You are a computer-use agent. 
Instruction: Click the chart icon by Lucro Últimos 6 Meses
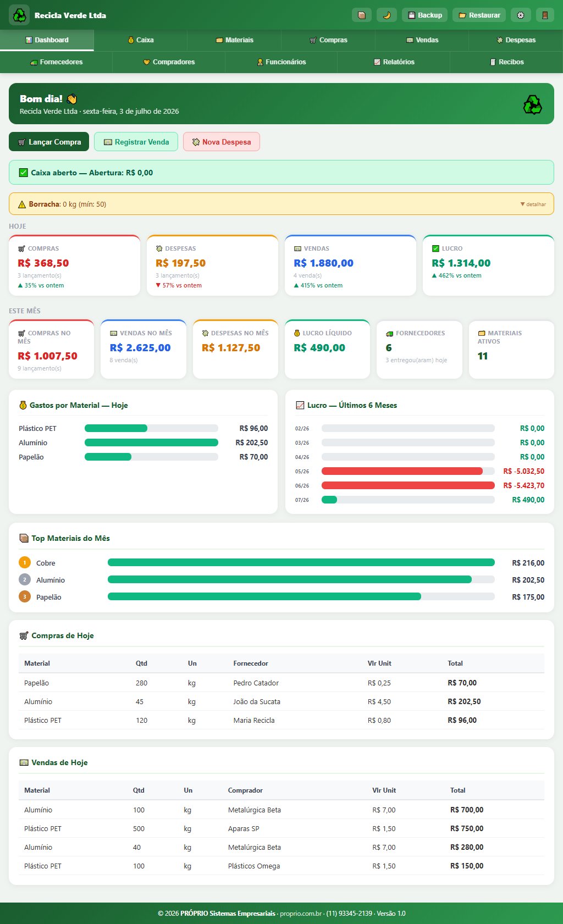[x=300, y=405]
